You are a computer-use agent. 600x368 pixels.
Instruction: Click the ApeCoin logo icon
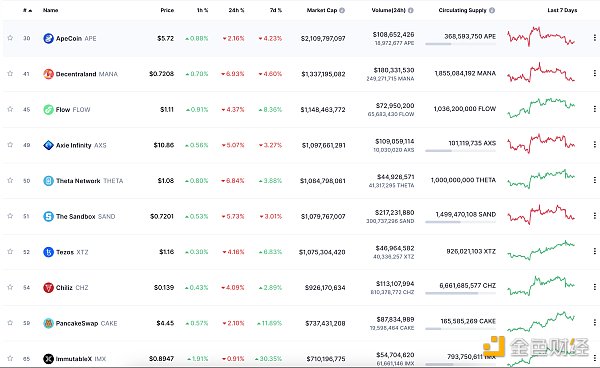48,38
